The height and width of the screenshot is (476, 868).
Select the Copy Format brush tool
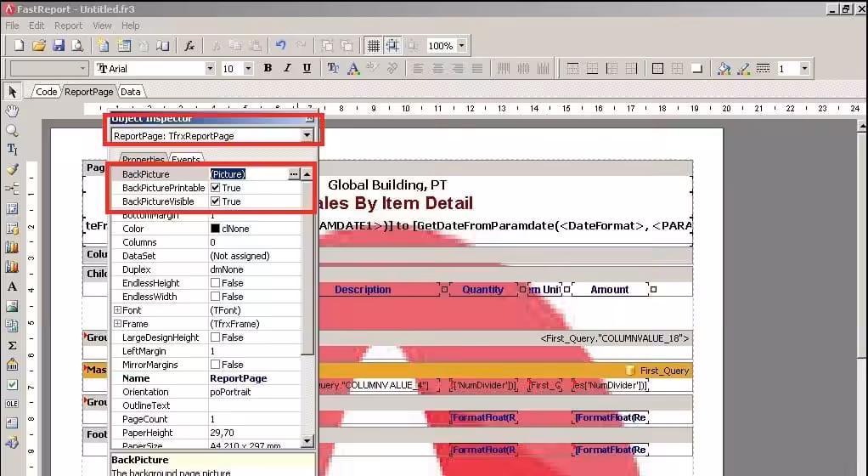[x=12, y=169]
